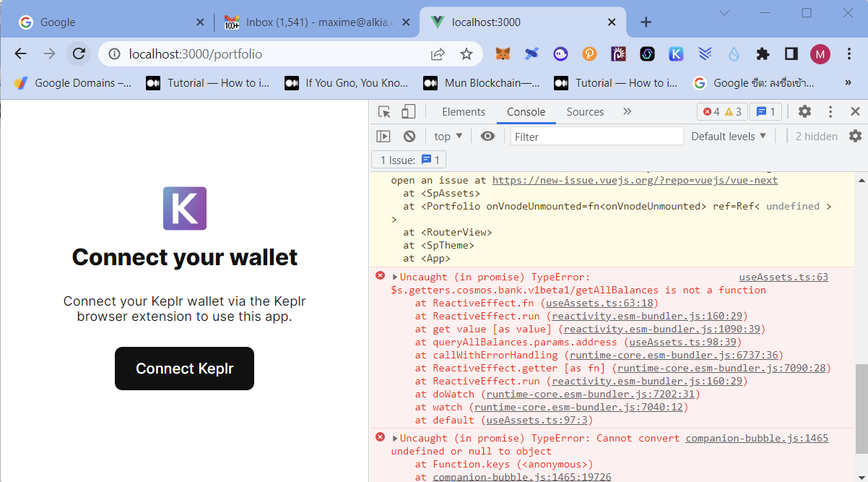Reload the localhost page
868x482 pixels.
click(x=79, y=53)
